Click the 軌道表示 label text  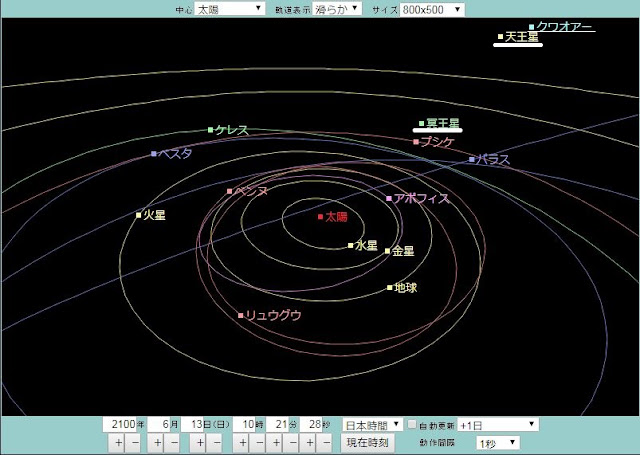[292, 10]
